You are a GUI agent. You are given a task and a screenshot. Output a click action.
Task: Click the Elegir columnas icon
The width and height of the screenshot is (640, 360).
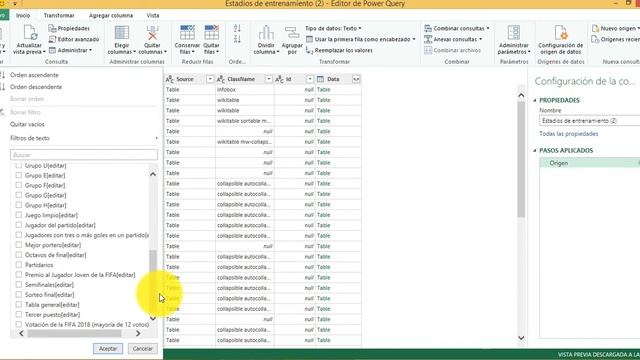click(x=122, y=33)
